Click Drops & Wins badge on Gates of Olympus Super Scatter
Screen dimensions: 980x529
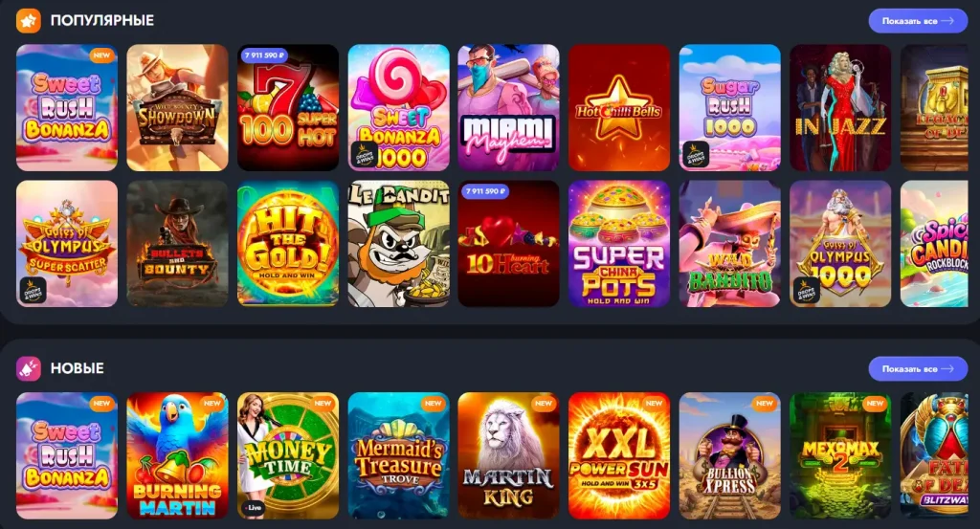(x=33, y=291)
